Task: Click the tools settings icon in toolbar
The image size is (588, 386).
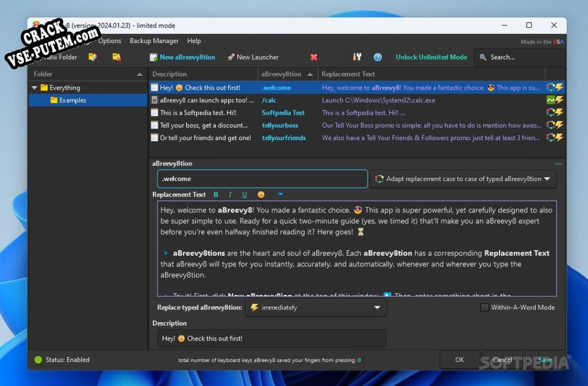Action: pyautogui.click(x=357, y=57)
